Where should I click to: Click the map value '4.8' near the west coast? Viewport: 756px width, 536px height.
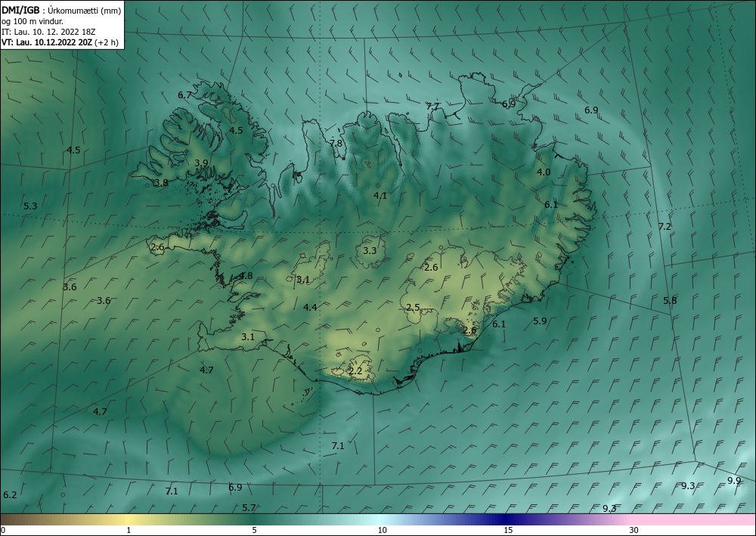pos(246,276)
